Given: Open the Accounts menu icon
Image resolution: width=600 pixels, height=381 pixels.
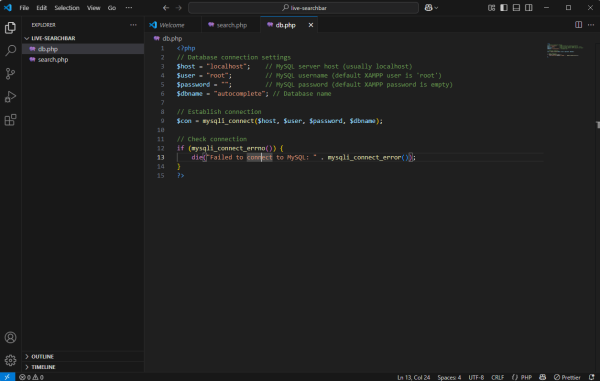Looking at the screenshot, I should coord(10,337).
